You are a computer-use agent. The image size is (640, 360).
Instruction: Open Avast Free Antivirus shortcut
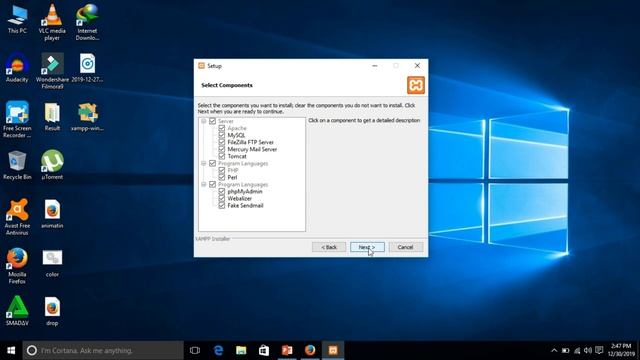[17, 217]
